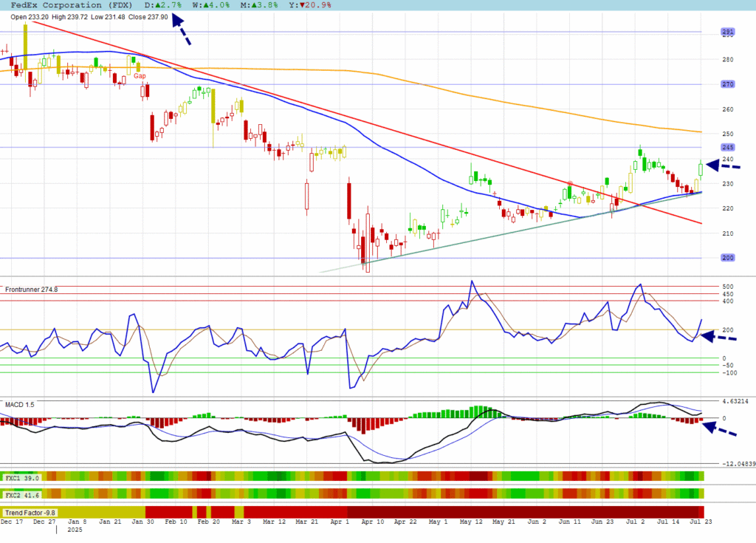Click the Jul 2 date label
Viewport: 756px width, 543px height.
tap(635, 522)
